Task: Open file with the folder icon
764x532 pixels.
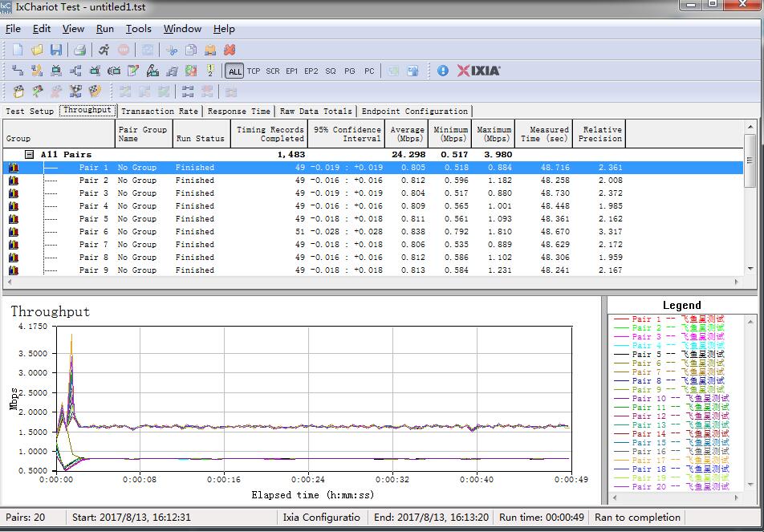Action: (x=37, y=50)
